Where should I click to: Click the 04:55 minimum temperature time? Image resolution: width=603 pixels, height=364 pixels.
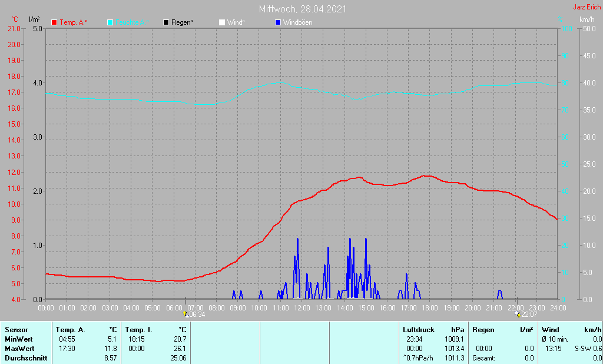67,339
